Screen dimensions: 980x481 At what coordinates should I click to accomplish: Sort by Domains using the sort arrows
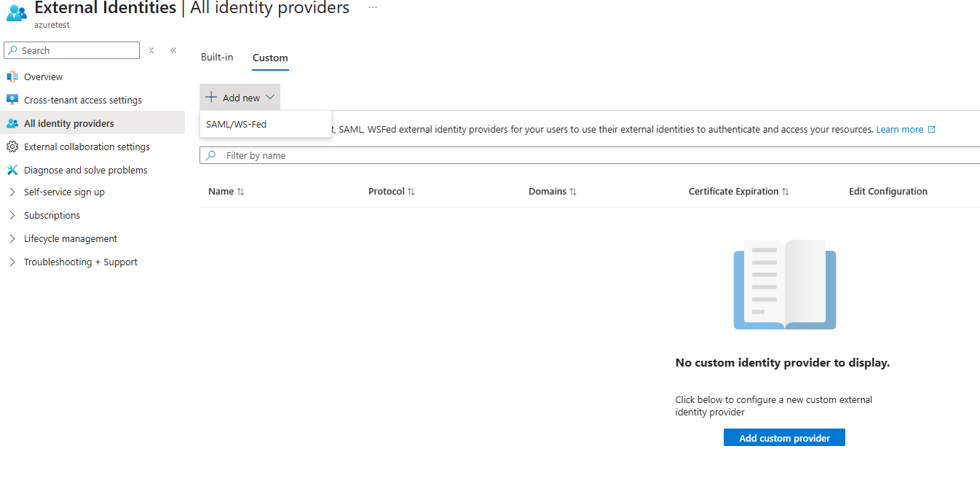click(x=573, y=192)
